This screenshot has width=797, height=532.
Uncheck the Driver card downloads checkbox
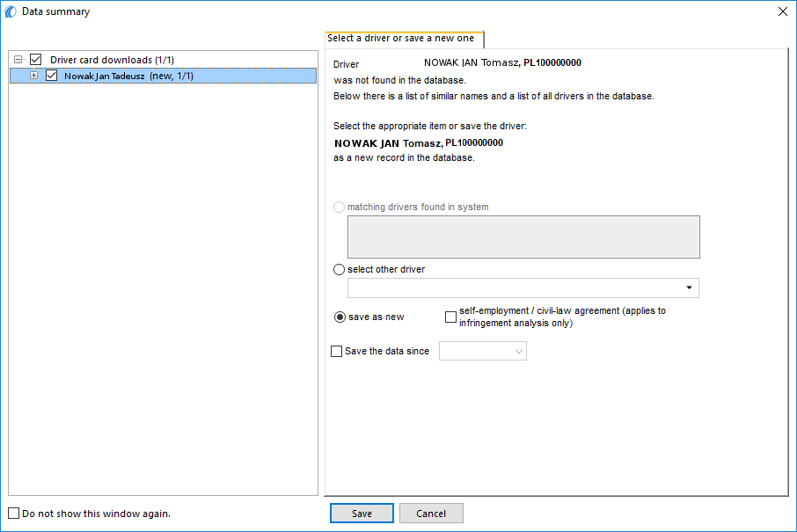point(35,60)
